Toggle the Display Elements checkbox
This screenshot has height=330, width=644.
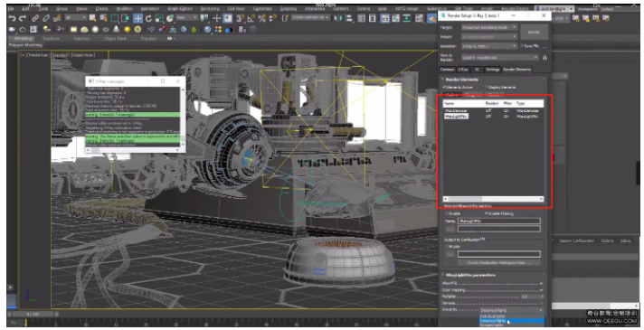pos(487,87)
